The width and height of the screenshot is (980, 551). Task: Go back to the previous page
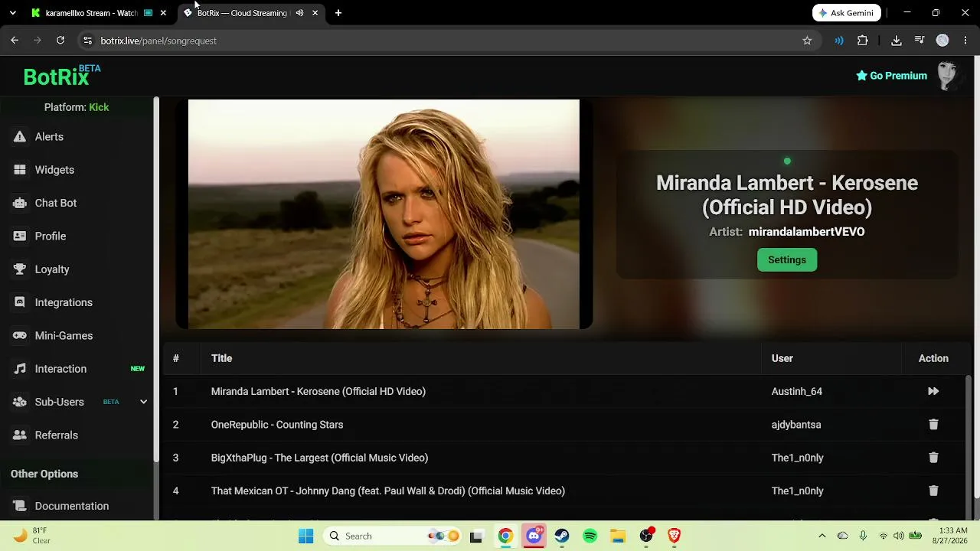click(x=15, y=41)
